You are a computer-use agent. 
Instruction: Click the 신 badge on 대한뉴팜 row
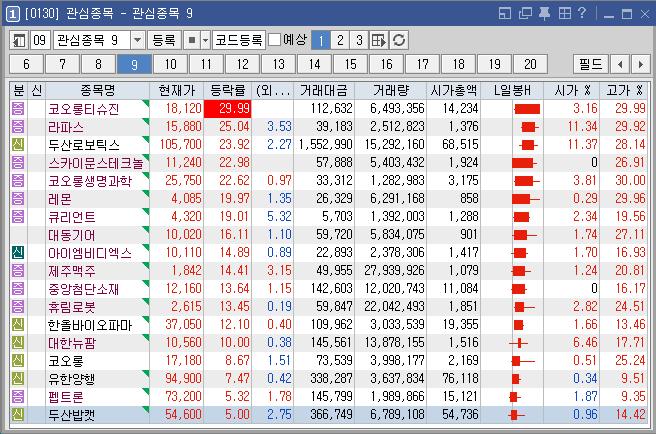[18, 342]
